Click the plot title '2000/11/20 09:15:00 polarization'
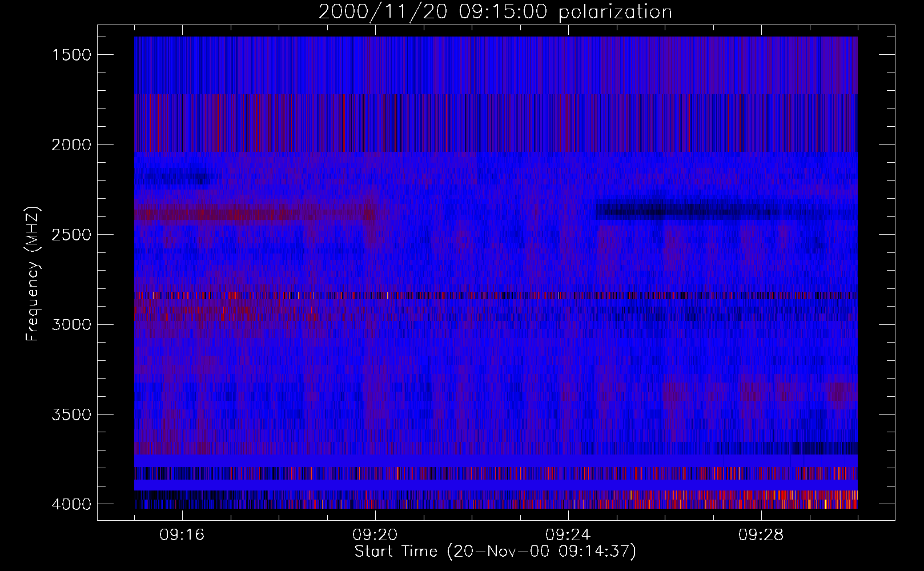The image size is (924, 571). [x=495, y=12]
